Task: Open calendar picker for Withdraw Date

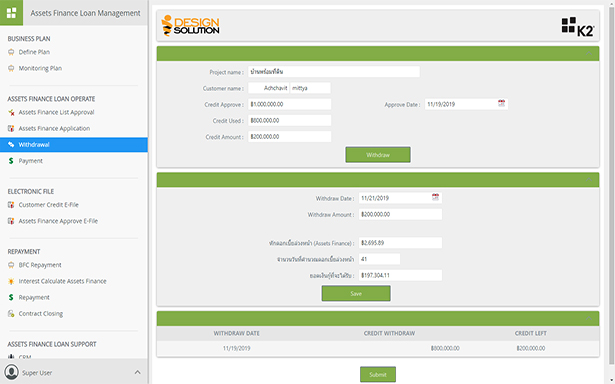Action: (x=435, y=197)
